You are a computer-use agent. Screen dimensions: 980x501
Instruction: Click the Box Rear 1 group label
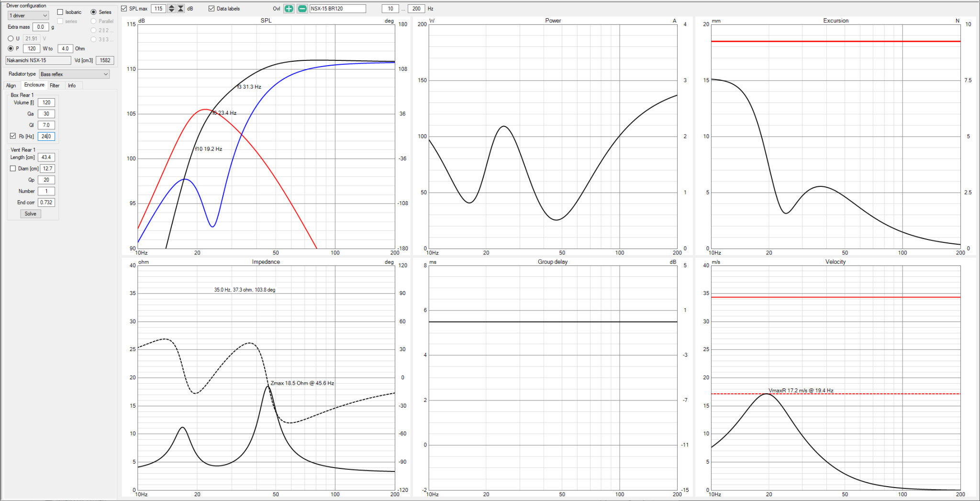[22, 95]
